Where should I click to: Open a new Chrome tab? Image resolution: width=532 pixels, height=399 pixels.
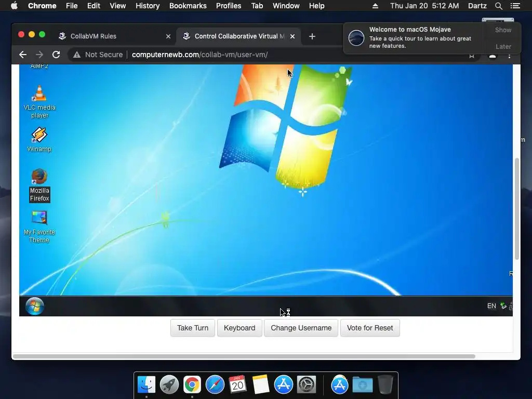312,36
